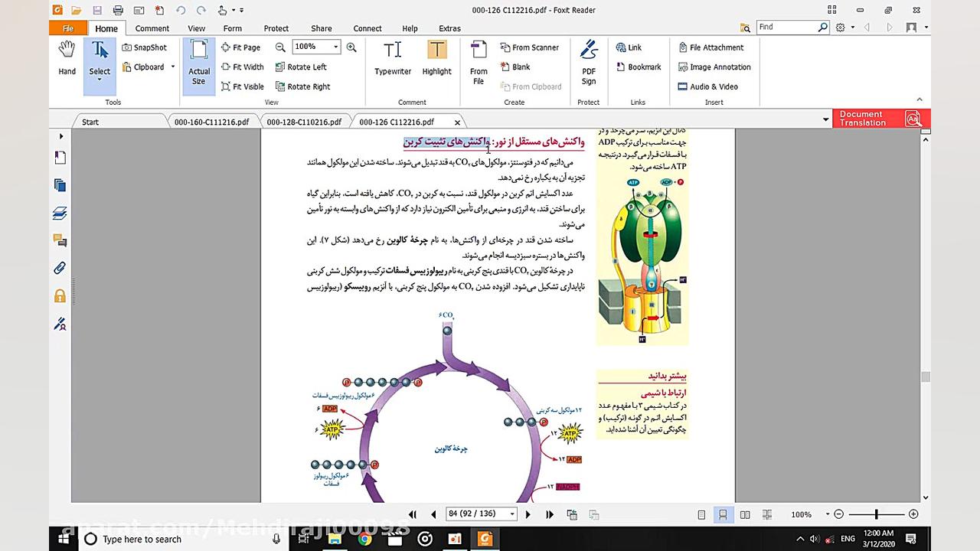This screenshot has height=551, width=980.
Task: Switch to the Comment ribbon tab
Action: click(x=152, y=28)
